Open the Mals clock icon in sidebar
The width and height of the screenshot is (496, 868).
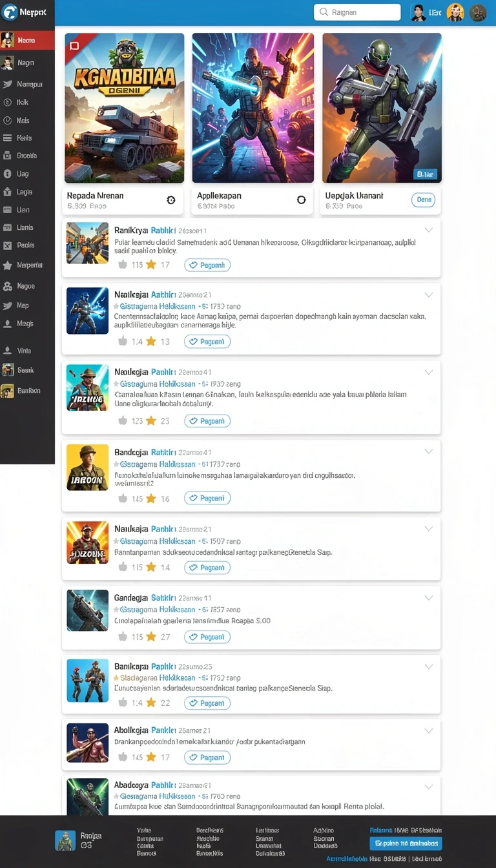8,120
